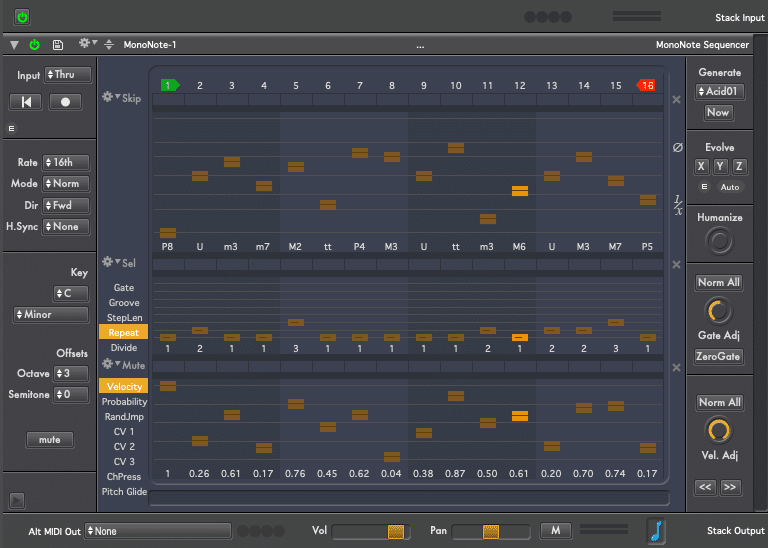This screenshot has width=768, height=548.
Task: Select the RandJmp lane tab
Action: click(124, 417)
